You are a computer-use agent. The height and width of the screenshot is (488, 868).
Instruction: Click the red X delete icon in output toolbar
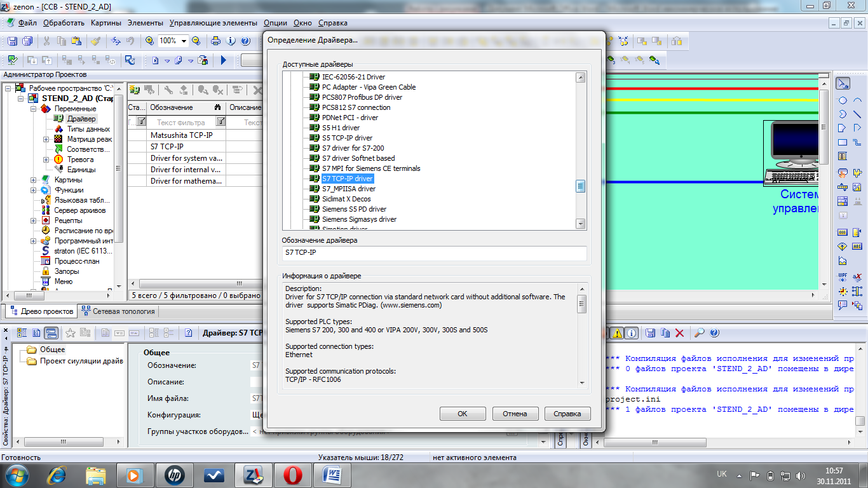click(x=679, y=333)
